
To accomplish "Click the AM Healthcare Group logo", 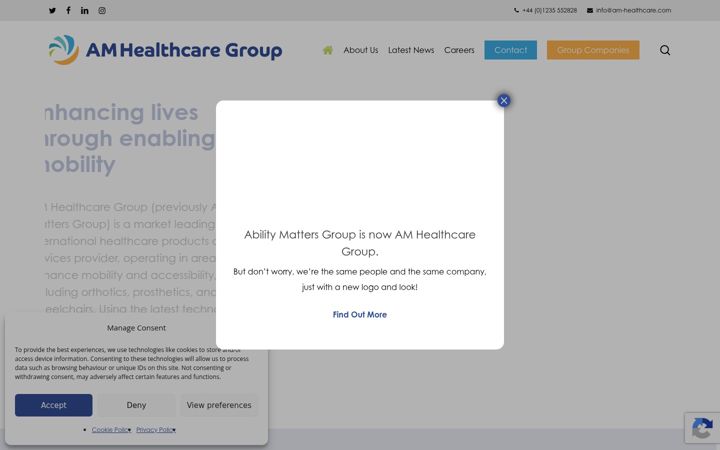I will pos(165,50).
